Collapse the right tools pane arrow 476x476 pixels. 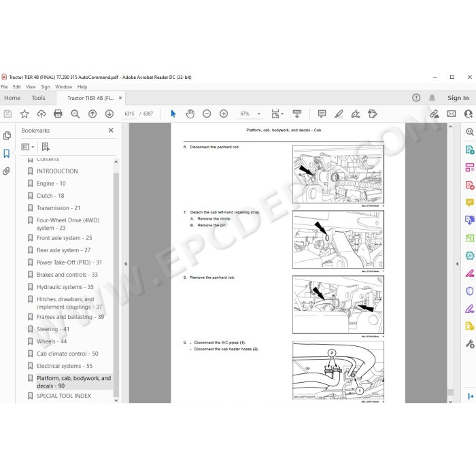(x=457, y=264)
